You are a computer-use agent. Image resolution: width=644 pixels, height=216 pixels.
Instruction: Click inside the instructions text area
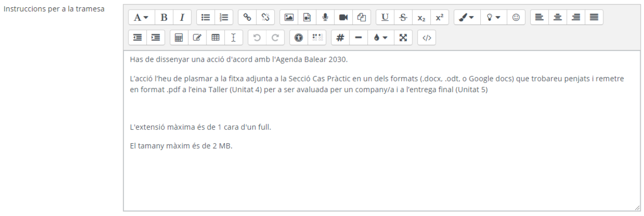[x=382, y=130]
